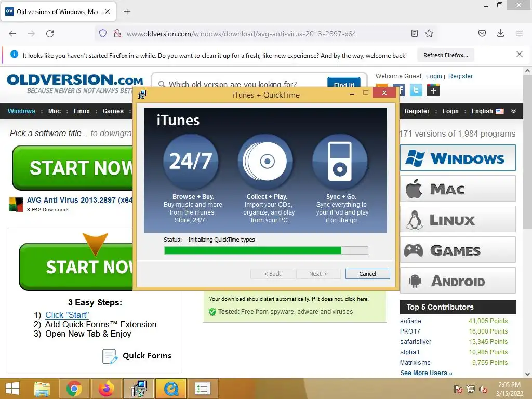Screen dimensions: 532x399
Task: Open the English language dropdown
Action: pos(487,111)
